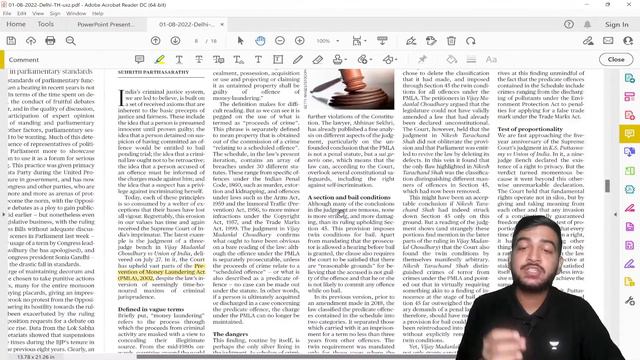Switch to the PowerPoint Present document tab

point(106,24)
